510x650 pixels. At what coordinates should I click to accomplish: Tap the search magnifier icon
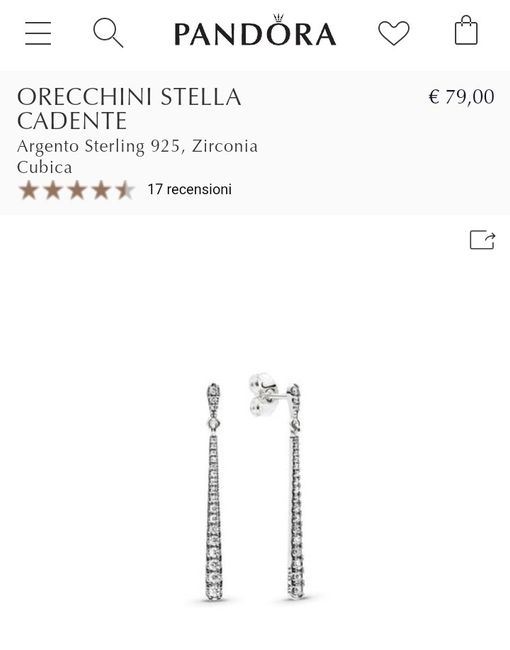[108, 32]
